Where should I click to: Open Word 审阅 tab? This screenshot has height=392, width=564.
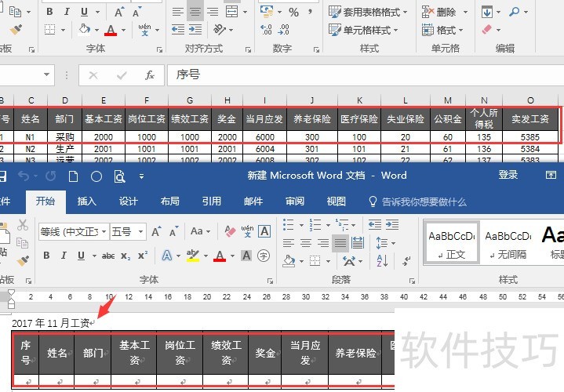tap(295, 201)
